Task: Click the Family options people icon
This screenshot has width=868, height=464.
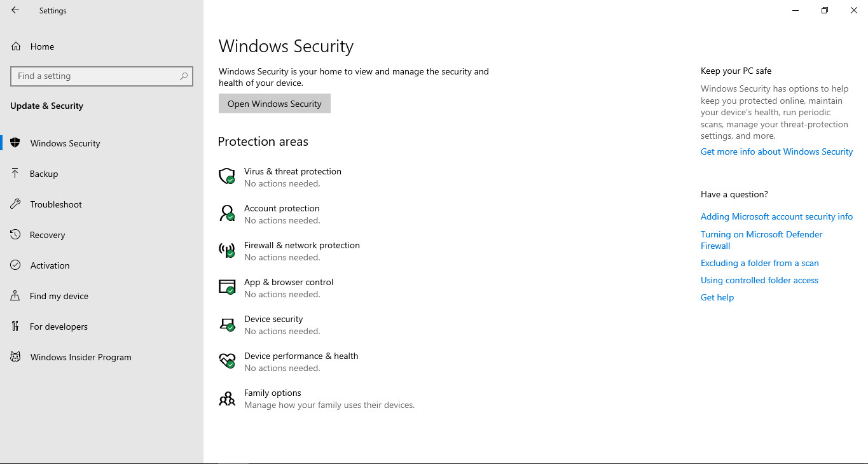Action: (227, 398)
